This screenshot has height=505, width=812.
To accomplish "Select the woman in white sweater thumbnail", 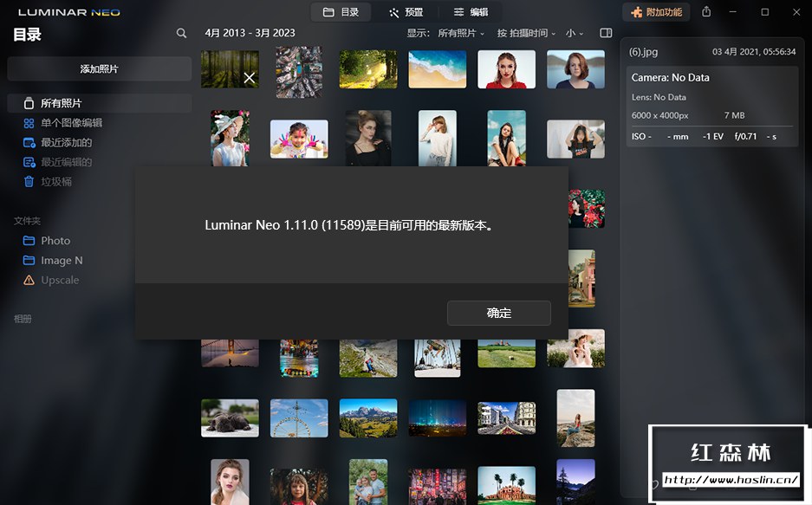I will (437, 138).
